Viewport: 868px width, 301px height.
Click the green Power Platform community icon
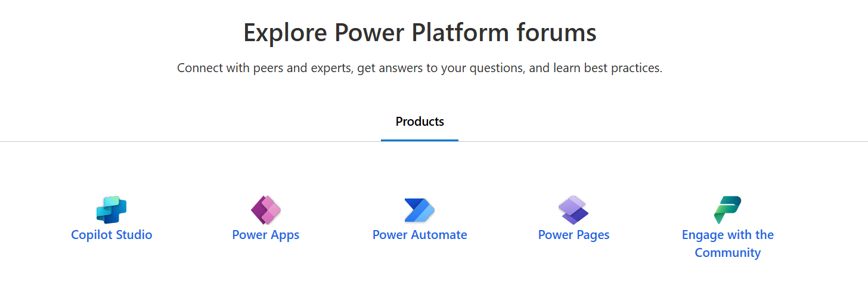(x=727, y=210)
